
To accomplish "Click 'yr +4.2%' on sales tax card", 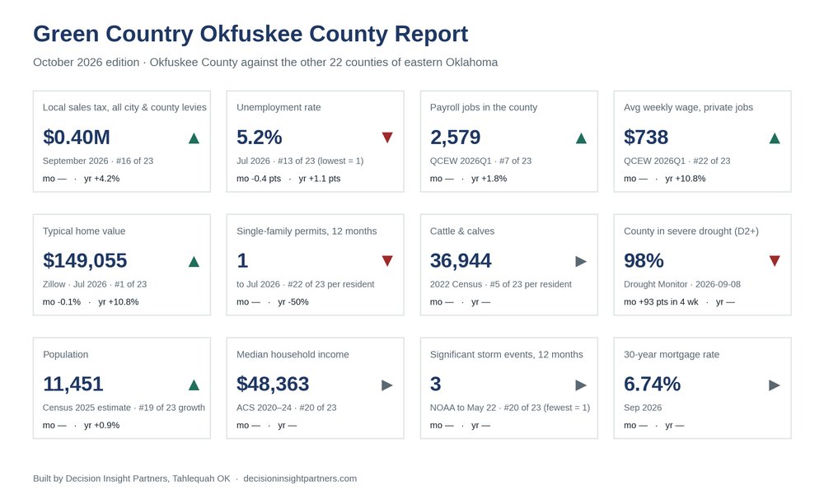I will pyautogui.click(x=102, y=179).
